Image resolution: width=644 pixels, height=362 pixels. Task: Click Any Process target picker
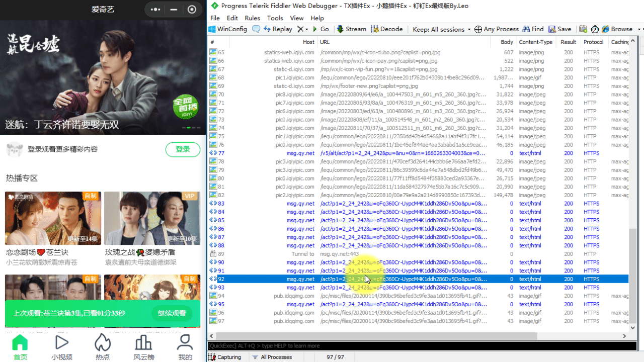pos(497,29)
